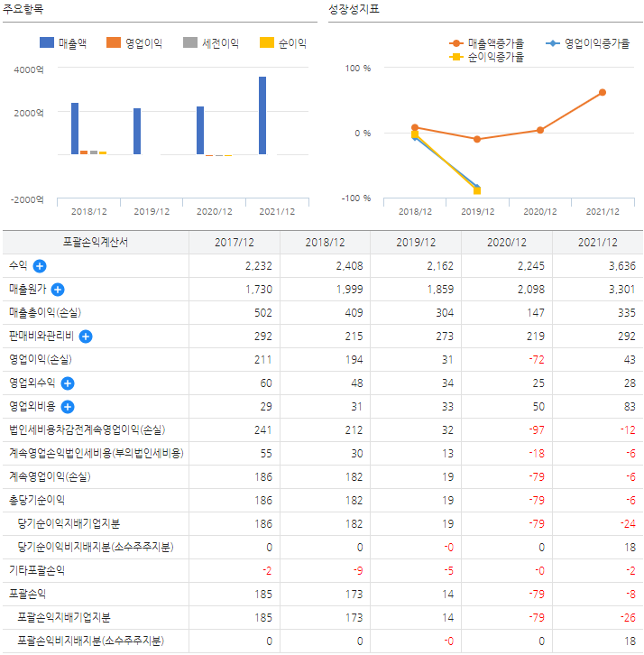Screen dimensions: 644x655
Task: Click the 계속영업손익법인세비용(부의법인세비용) row label
Action: [x=97, y=453]
